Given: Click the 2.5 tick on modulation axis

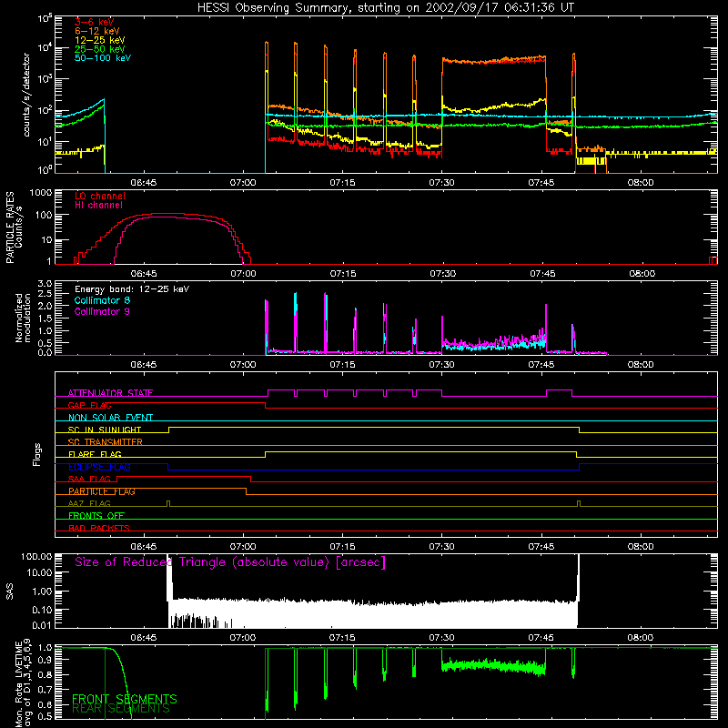Looking at the screenshot, I should [x=45, y=294].
